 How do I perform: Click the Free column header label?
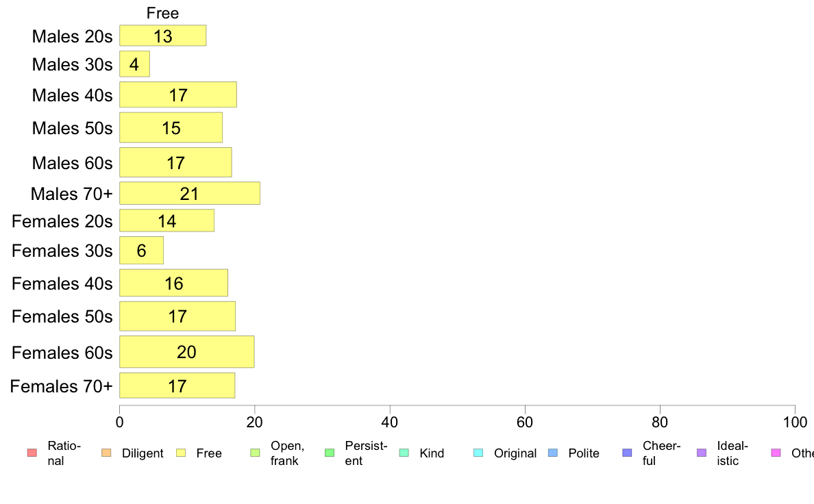[162, 13]
